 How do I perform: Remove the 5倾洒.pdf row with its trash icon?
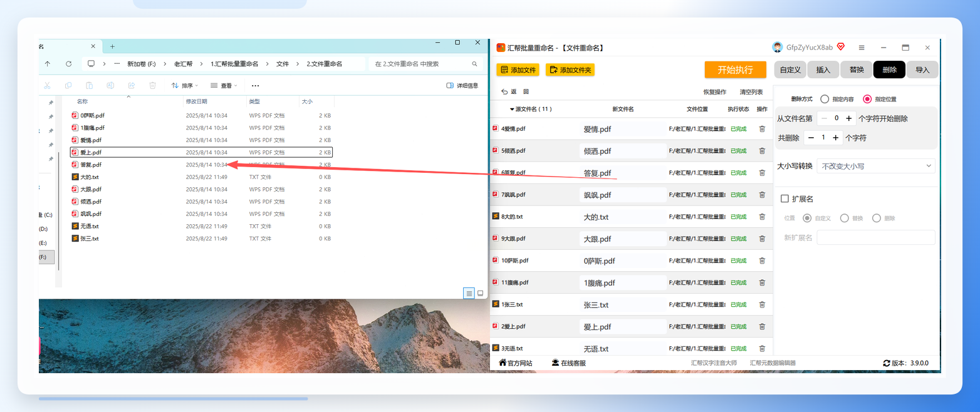(x=762, y=151)
